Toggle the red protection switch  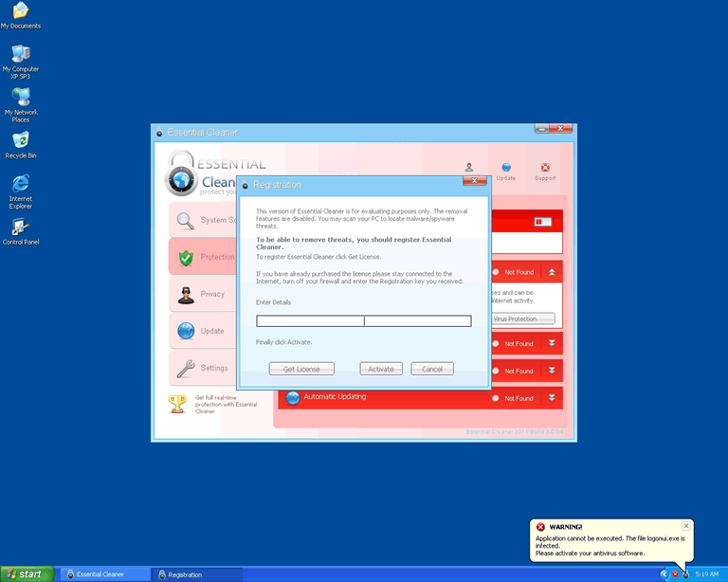coord(542,221)
